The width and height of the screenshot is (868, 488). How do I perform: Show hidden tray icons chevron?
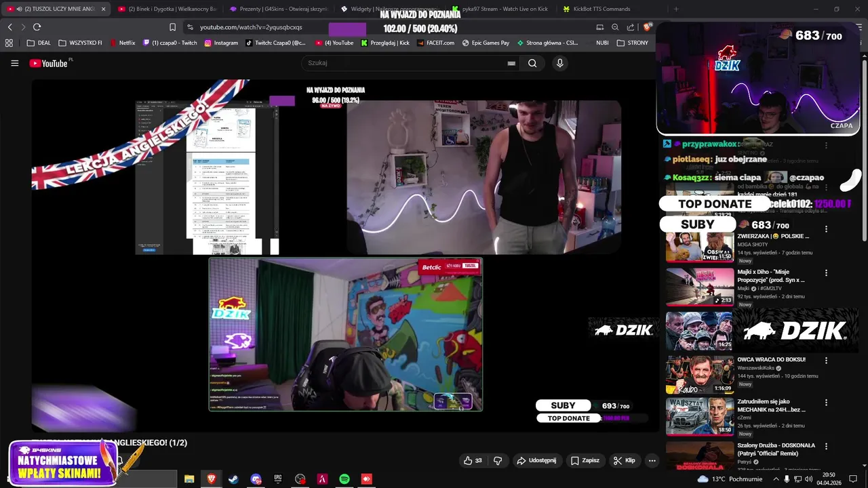(776, 479)
